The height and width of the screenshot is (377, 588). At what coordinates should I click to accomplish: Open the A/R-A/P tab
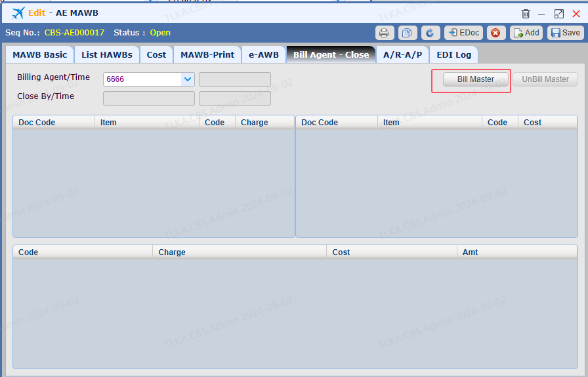click(x=403, y=54)
